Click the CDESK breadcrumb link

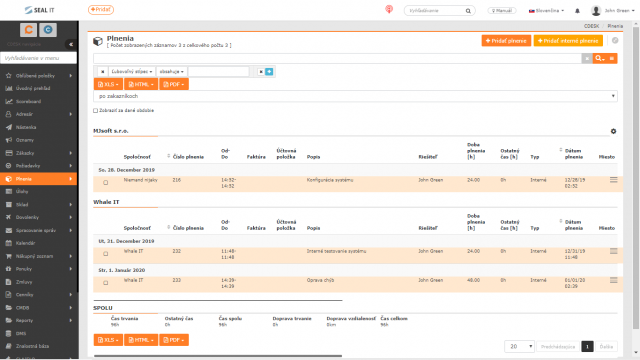pyautogui.click(x=591, y=26)
